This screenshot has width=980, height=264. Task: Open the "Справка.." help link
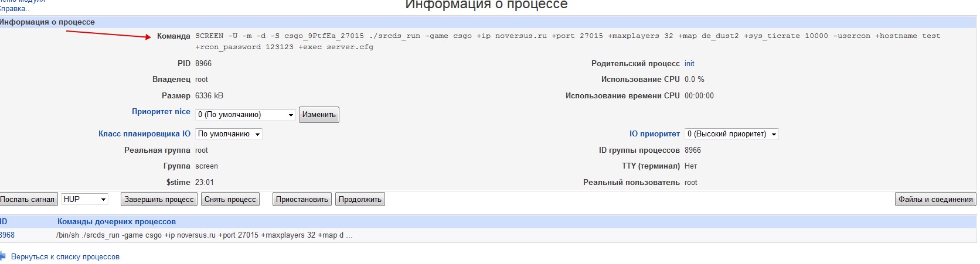tap(14, 9)
